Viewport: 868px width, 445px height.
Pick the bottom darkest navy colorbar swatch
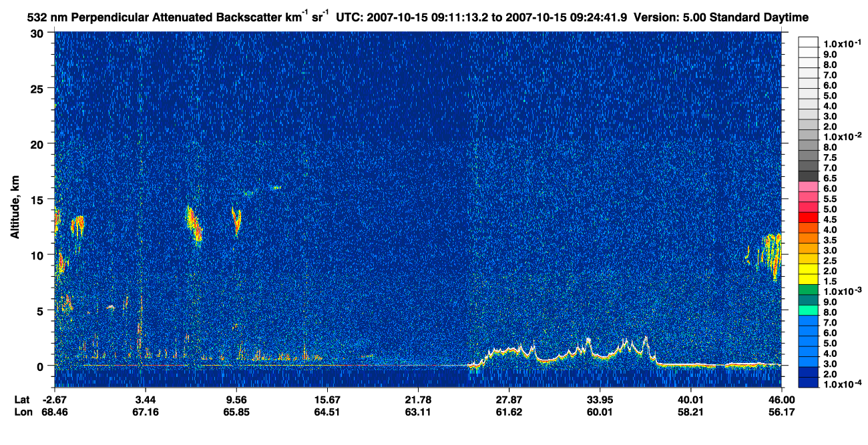point(809,382)
